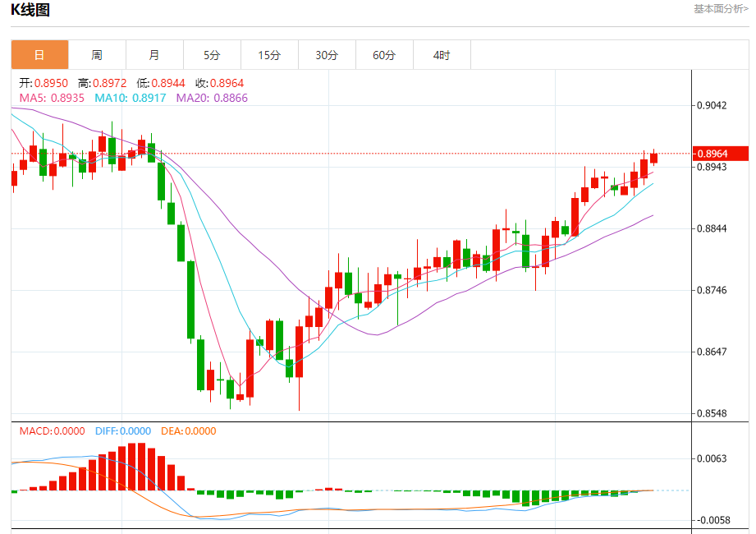Click the 0.9042 price axis label
The height and width of the screenshot is (534, 756).
712,105
